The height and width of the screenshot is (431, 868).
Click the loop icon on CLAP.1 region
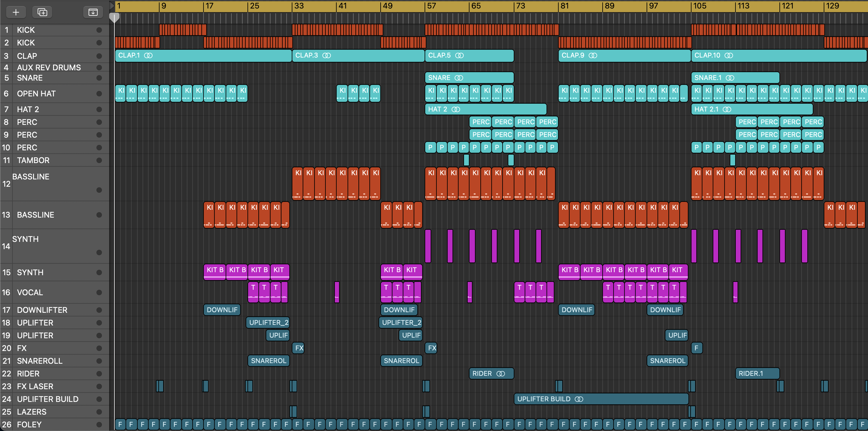[148, 55]
